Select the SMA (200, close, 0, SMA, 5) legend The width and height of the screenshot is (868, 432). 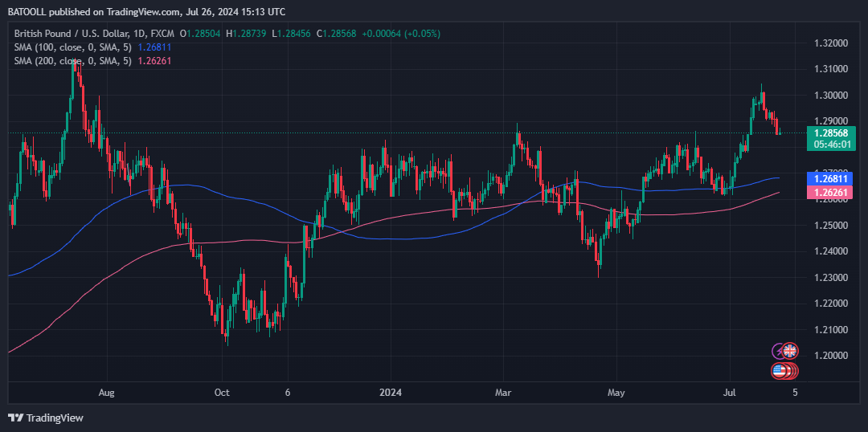(x=73, y=61)
